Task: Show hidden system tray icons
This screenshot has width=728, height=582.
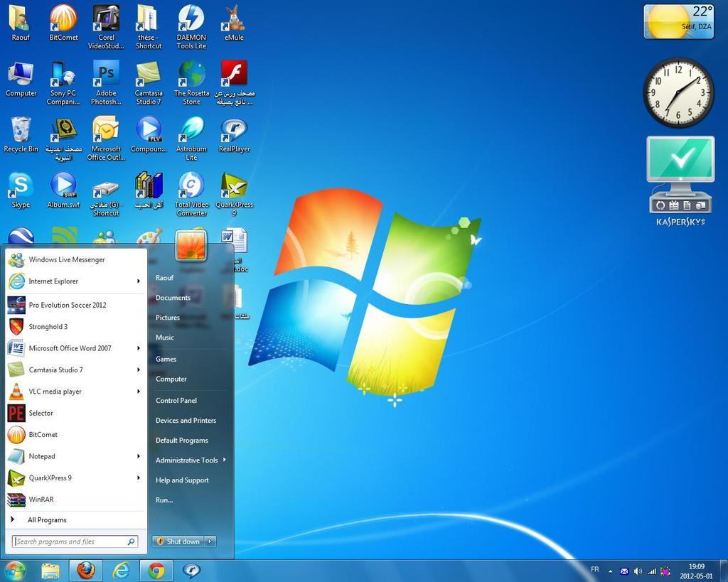Action: (610, 571)
